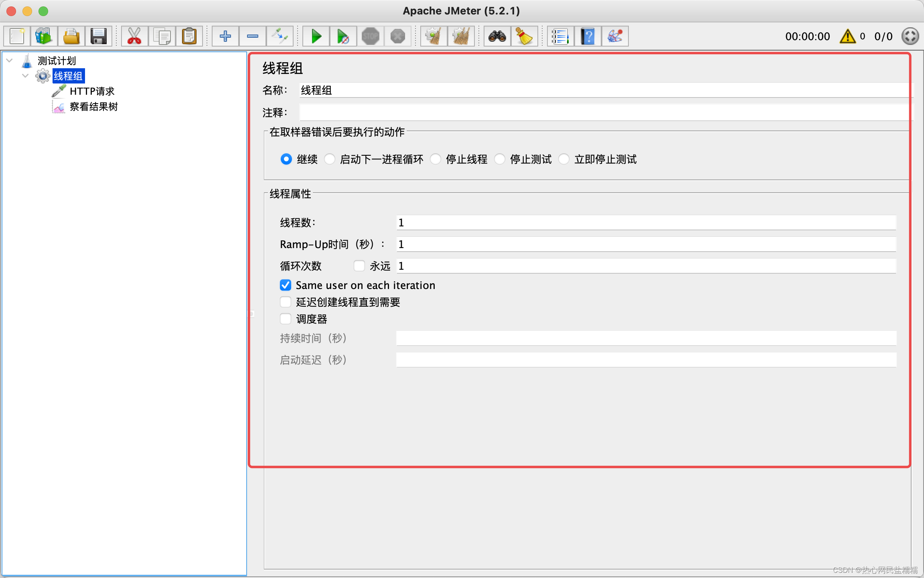Enable the 永远 loop forever checkbox
Viewport: 924px width, 578px height.
pos(359,266)
